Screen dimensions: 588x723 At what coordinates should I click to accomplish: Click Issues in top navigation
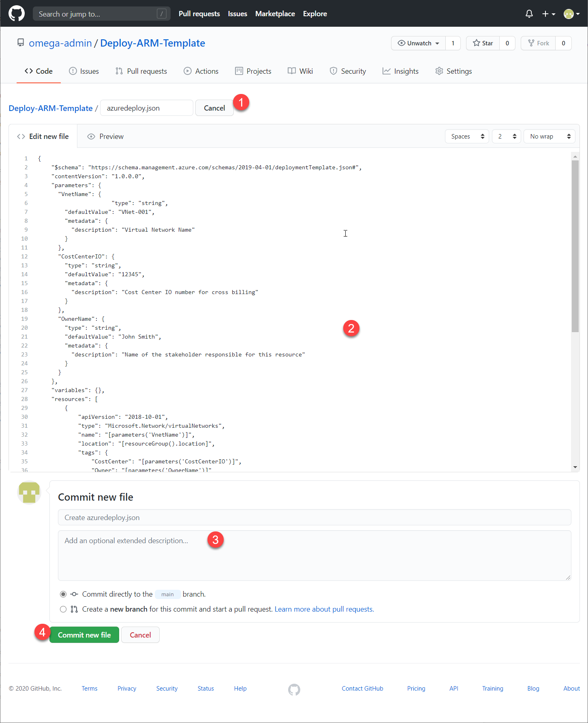pyautogui.click(x=237, y=14)
